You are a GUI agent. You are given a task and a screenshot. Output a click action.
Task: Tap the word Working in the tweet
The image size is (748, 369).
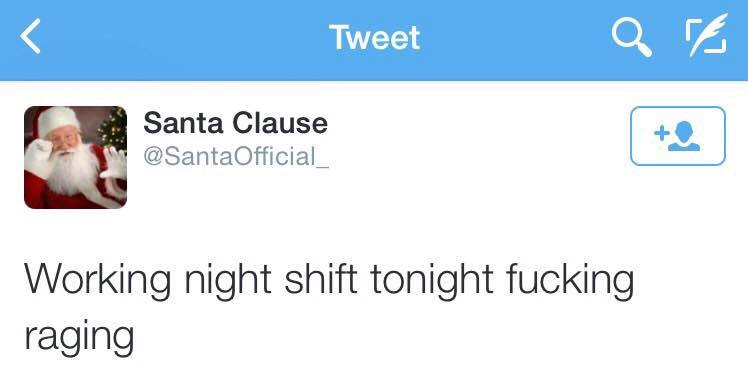97,281
